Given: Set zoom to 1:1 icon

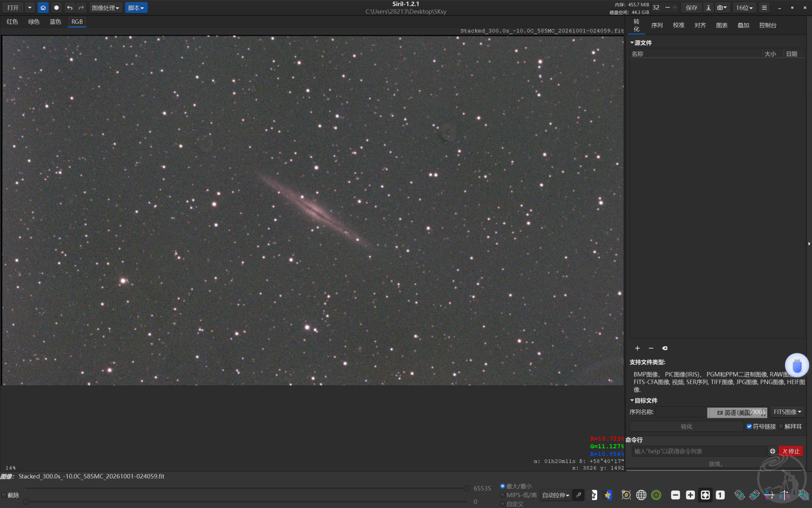Looking at the screenshot, I should click(720, 495).
